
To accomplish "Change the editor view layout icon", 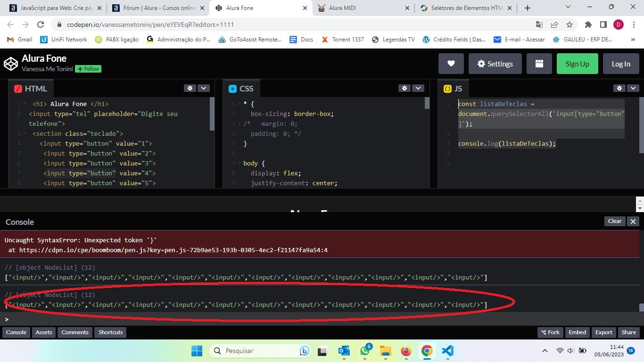I will point(539,64).
